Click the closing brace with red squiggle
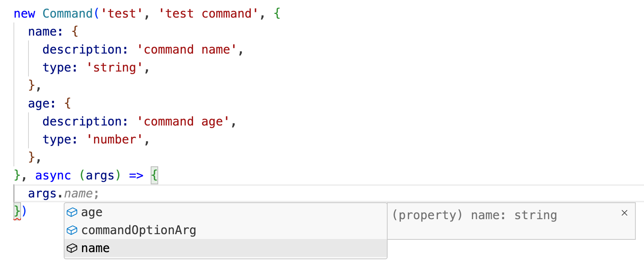Screen dimensions: 644x272 point(17,211)
